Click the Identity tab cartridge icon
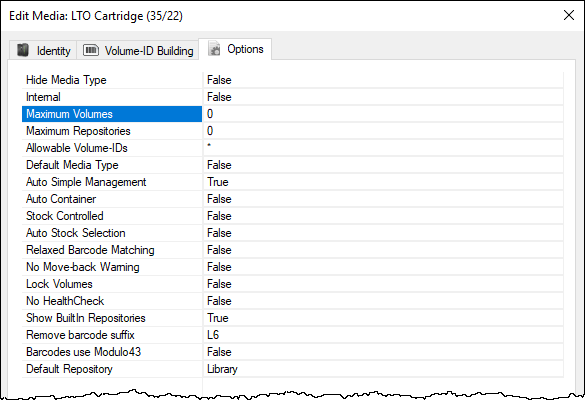585x400 pixels. 23,50
